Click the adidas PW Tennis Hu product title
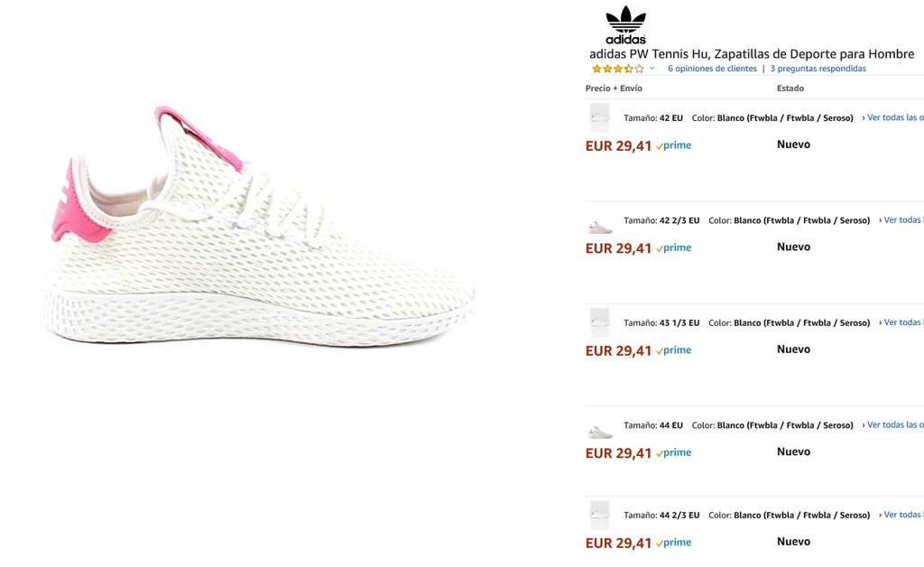 (752, 54)
